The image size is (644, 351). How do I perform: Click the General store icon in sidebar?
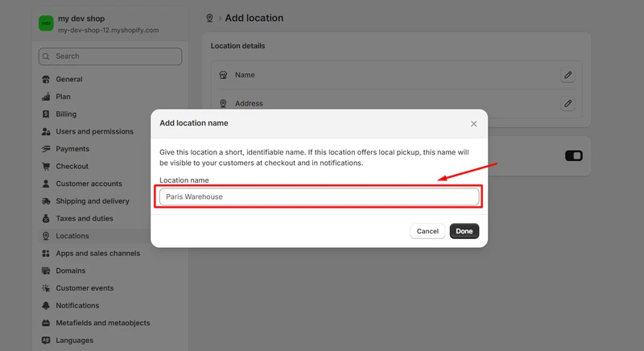[46, 79]
